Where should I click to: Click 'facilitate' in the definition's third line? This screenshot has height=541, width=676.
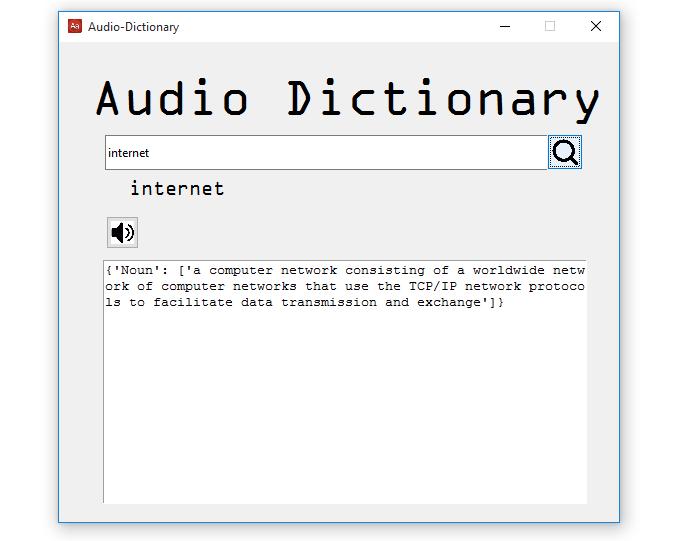tap(193, 302)
